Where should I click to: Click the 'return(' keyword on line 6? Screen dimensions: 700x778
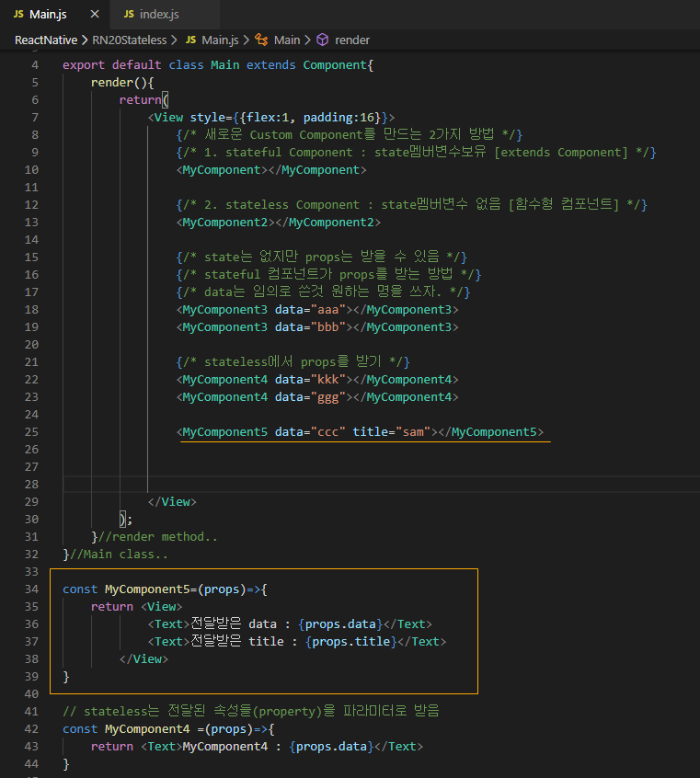tap(144, 99)
